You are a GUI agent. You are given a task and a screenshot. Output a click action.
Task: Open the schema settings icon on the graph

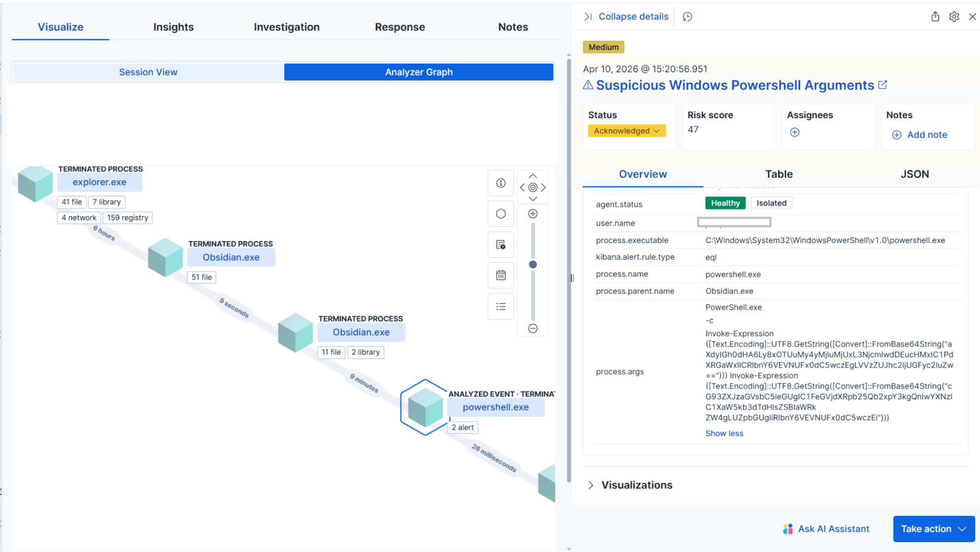click(501, 245)
